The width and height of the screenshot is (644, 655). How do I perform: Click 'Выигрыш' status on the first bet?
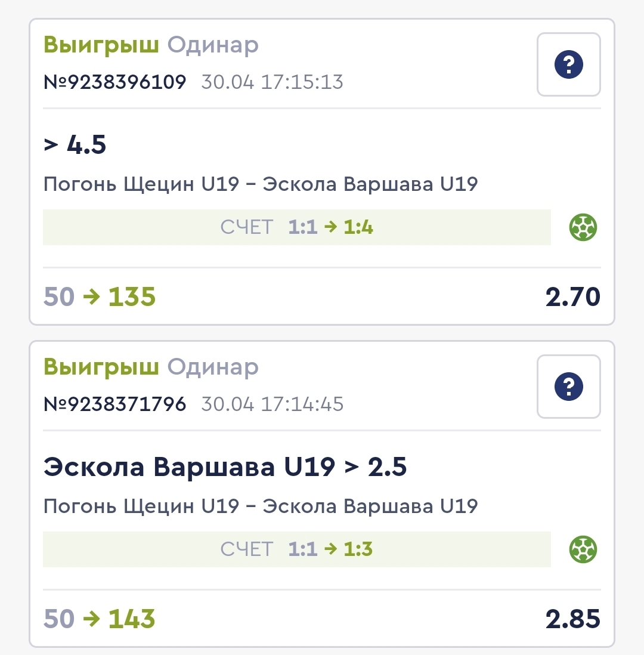pyautogui.click(x=101, y=45)
